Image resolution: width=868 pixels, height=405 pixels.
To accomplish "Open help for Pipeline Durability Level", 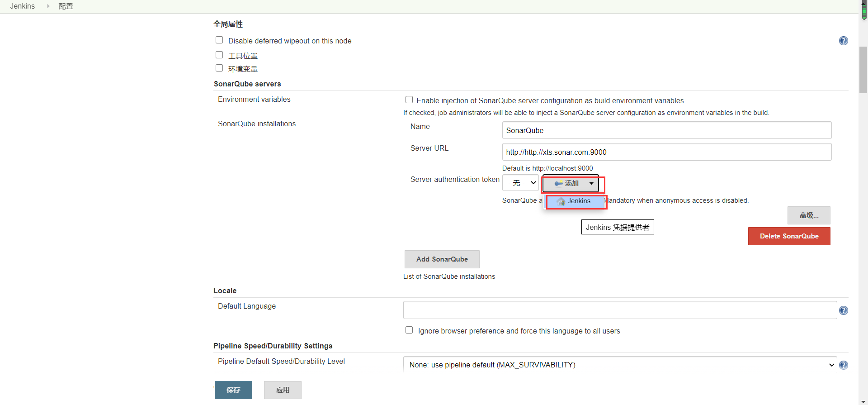I will click(843, 365).
